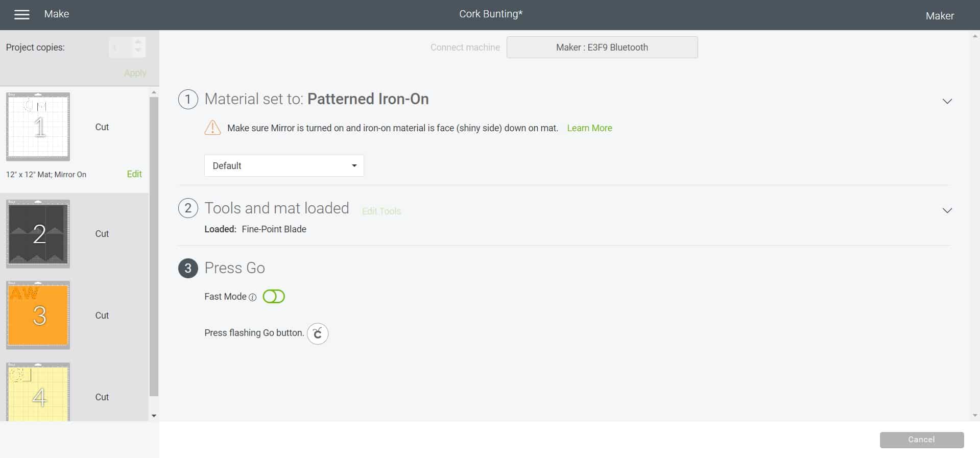Screen dimensions: 980x458
Task: Click the step 1 circle number icon
Action: point(188,99)
